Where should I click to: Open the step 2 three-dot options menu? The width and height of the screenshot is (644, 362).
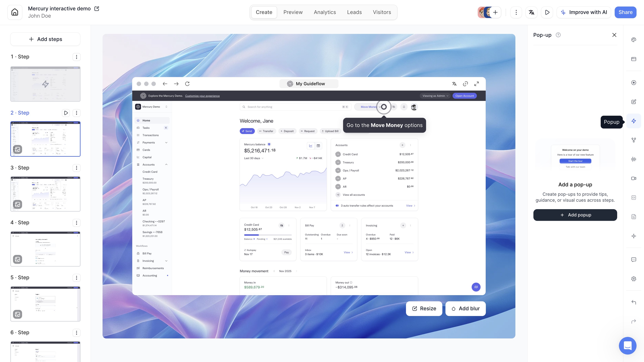(76, 113)
